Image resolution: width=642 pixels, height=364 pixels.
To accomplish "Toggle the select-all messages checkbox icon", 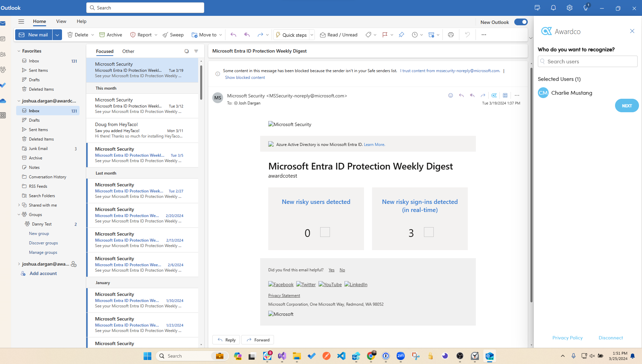I will pyautogui.click(x=186, y=51).
